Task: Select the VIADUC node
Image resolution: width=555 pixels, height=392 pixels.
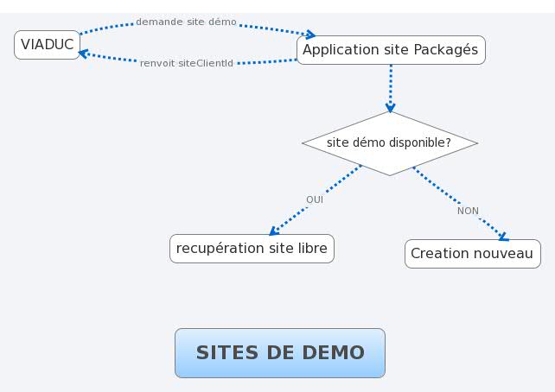Action: [47, 44]
